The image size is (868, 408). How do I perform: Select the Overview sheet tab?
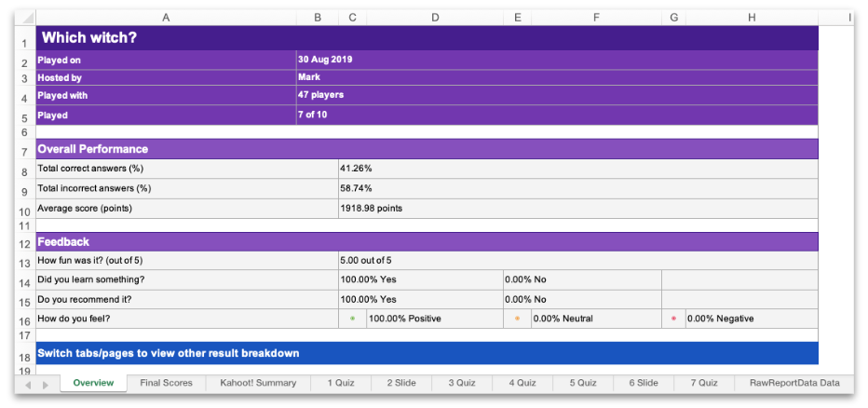(93, 383)
